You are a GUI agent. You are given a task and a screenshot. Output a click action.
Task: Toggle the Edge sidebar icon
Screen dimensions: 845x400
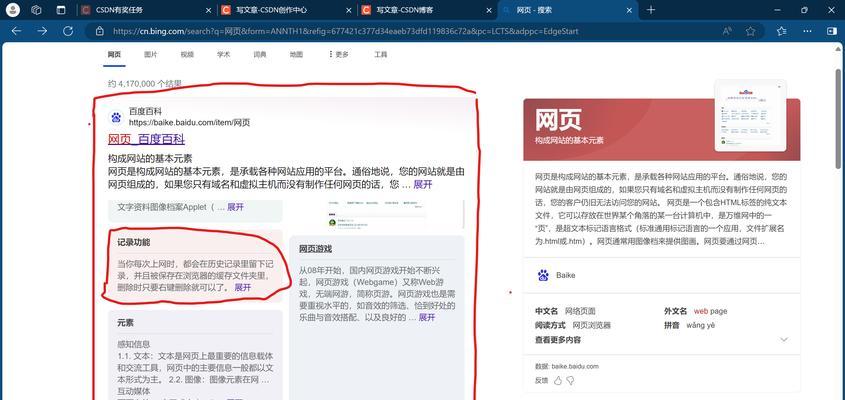tap(832, 31)
